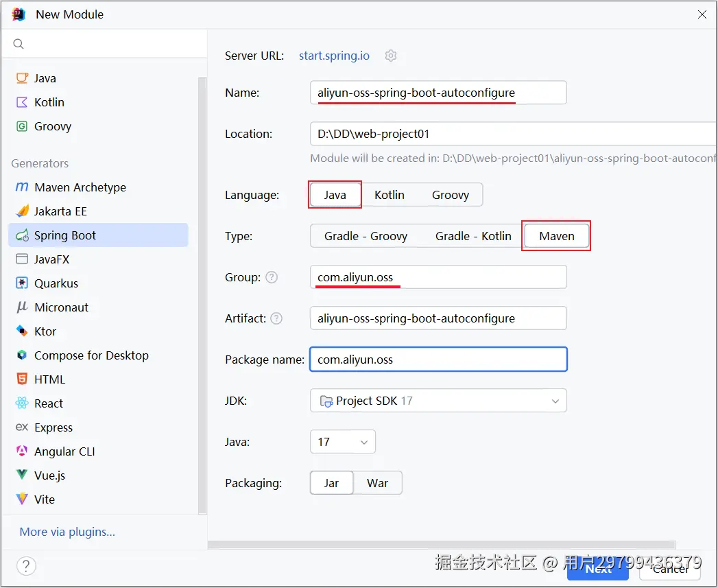
Task: Click the Location input field
Action: (x=513, y=134)
